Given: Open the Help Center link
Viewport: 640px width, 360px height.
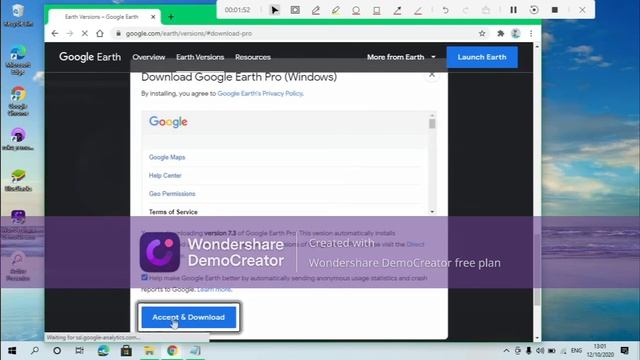Looking at the screenshot, I should [x=165, y=176].
